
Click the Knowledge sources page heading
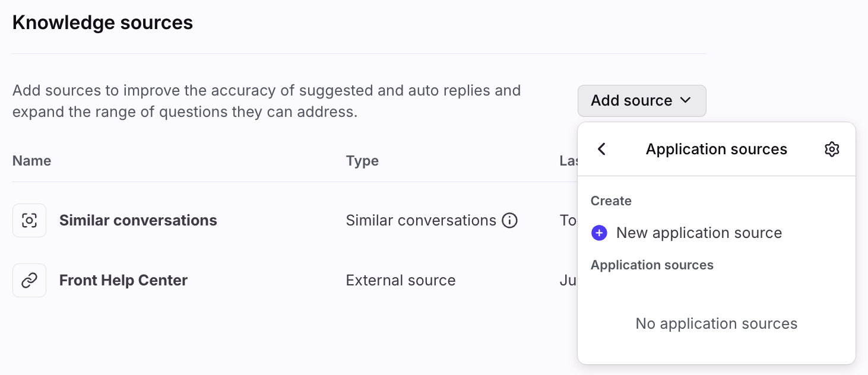click(103, 23)
